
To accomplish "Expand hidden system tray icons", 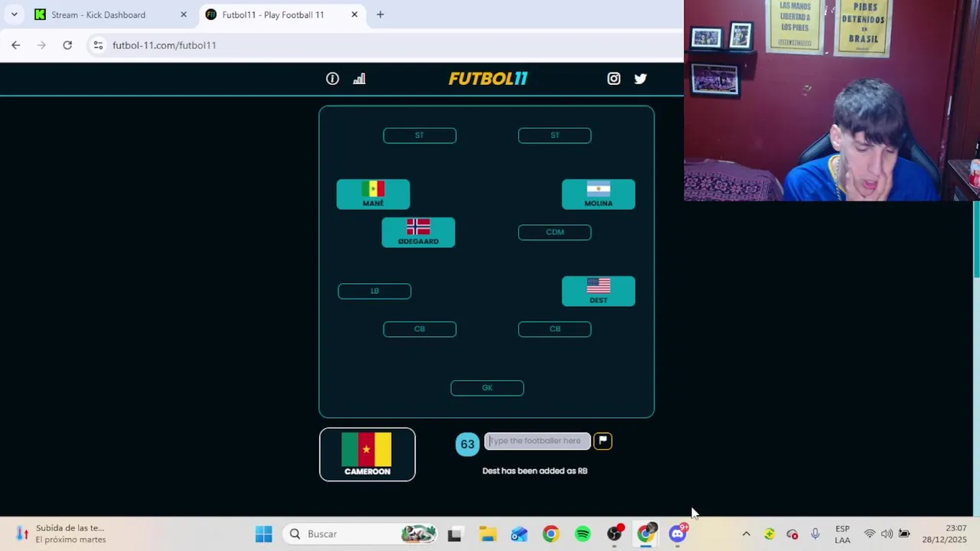I will (x=746, y=533).
